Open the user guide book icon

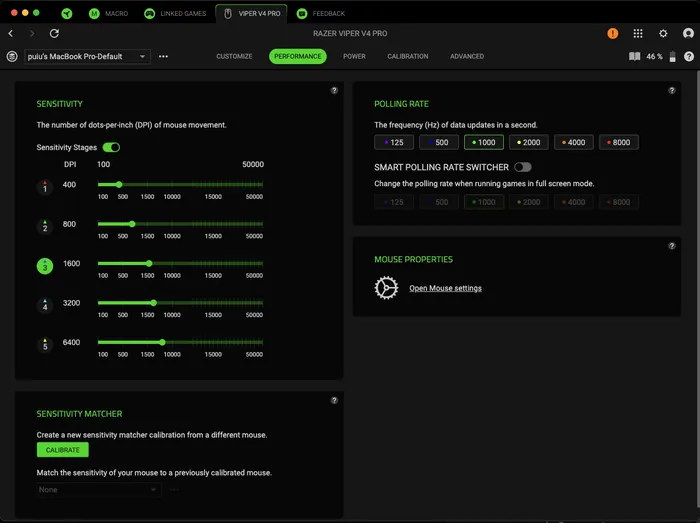click(634, 56)
